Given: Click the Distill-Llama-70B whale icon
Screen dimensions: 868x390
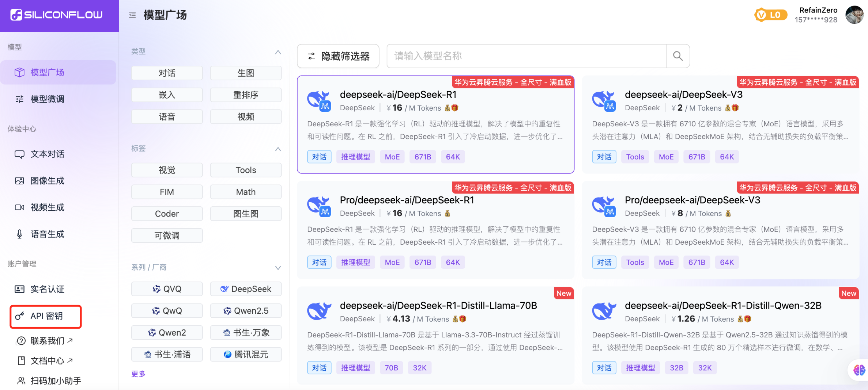Looking at the screenshot, I should [x=319, y=311].
